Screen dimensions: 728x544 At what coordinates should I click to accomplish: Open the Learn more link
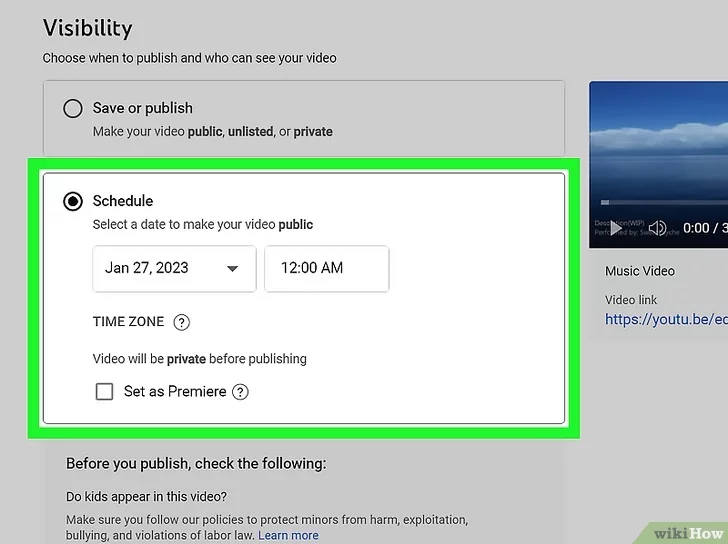click(x=288, y=535)
